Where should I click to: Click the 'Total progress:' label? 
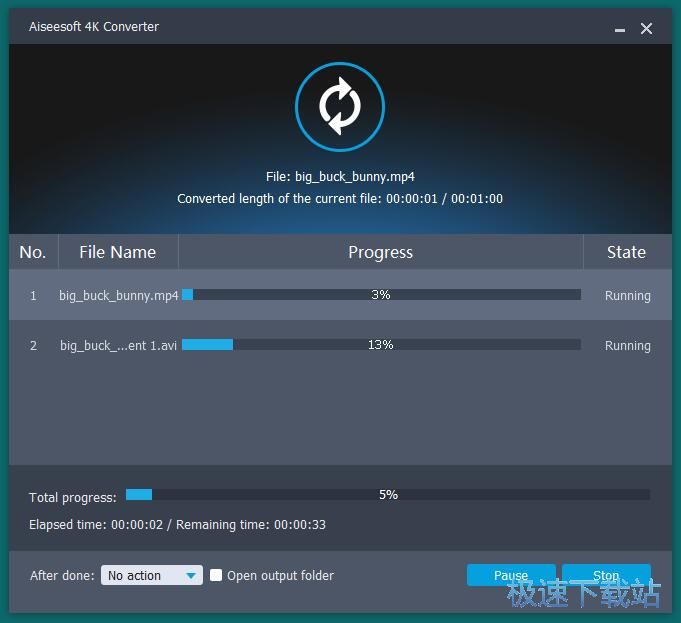click(x=73, y=497)
